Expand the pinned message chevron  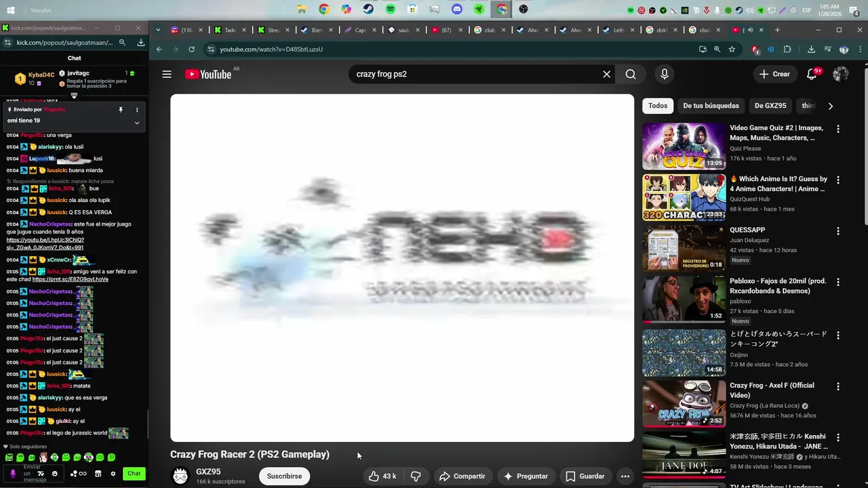[x=137, y=123]
